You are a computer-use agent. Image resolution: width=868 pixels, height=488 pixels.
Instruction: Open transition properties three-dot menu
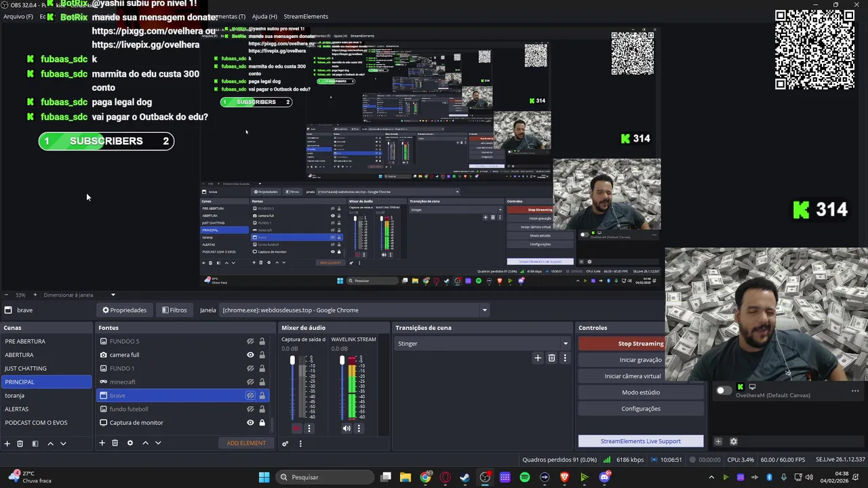(565, 358)
